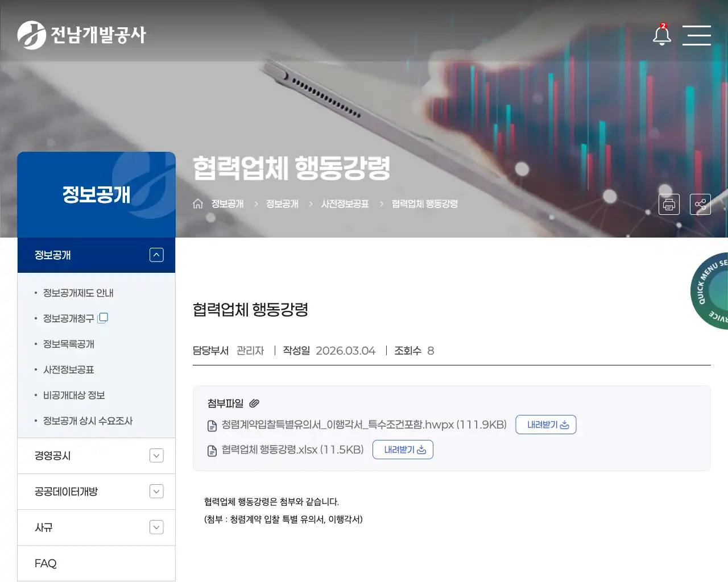Click the 첨부파일 label
The height and width of the screenshot is (582, 728).
tap(226, 403)
